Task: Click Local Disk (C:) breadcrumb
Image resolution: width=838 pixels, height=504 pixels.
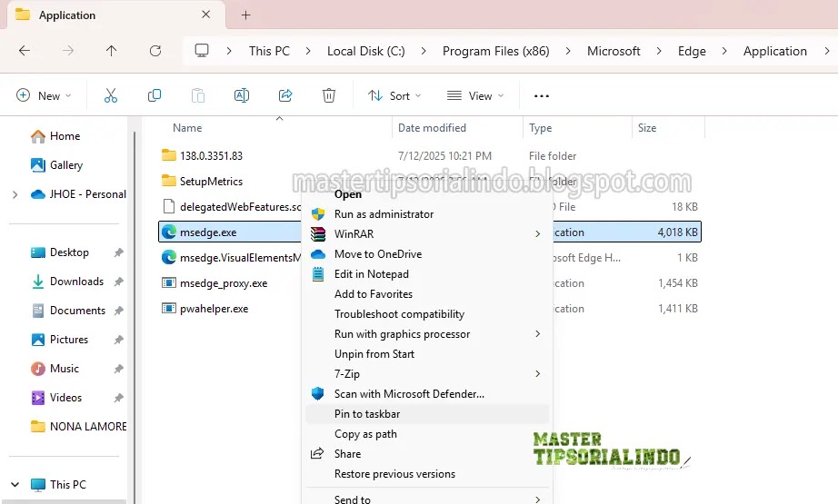Action: [366, 51]
